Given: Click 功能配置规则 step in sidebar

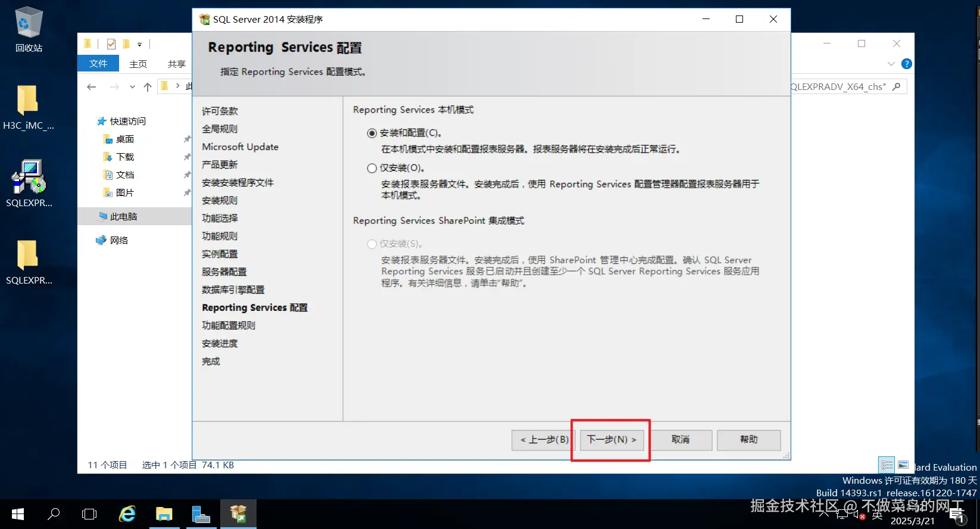Looking at the screenshot, I should 229,325.
